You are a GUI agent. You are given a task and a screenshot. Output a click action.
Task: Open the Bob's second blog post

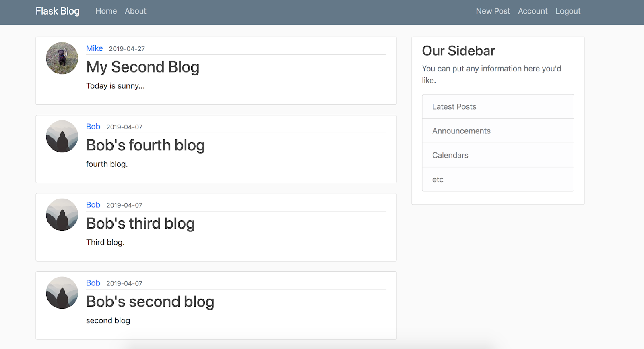150,301
